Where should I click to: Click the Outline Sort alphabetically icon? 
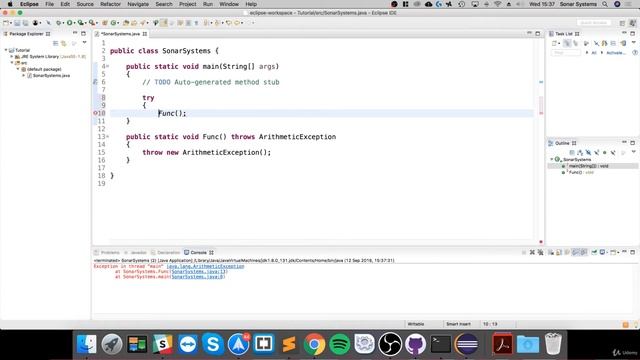tap(580, 152)
